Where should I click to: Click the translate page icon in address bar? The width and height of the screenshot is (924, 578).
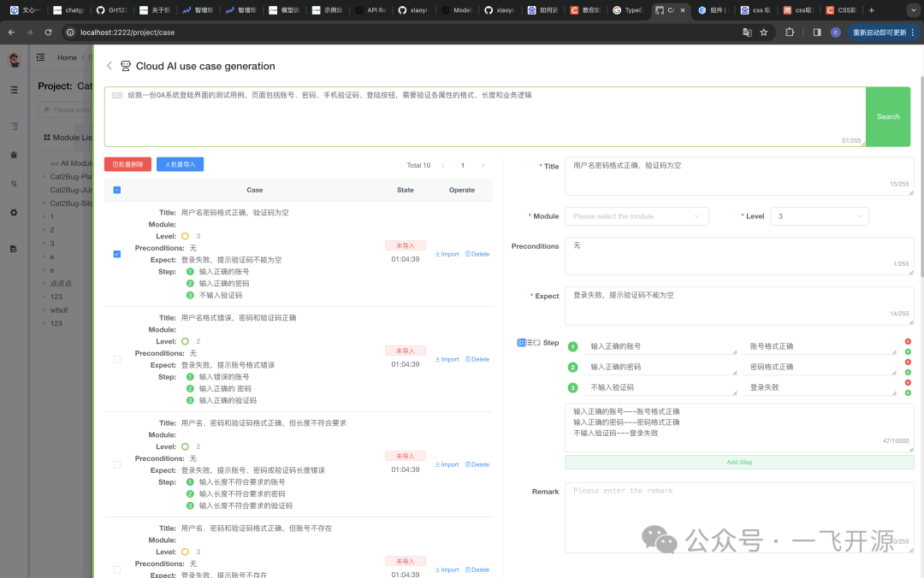click(x=747, y=32)
